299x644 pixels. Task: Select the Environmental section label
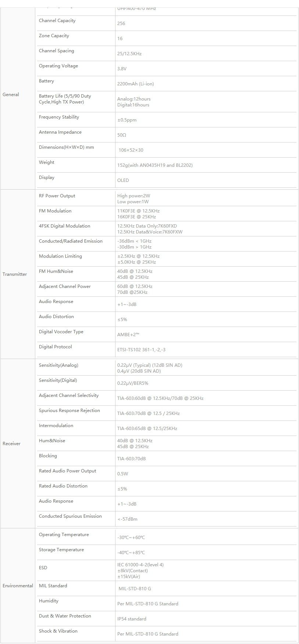point(18,586)
